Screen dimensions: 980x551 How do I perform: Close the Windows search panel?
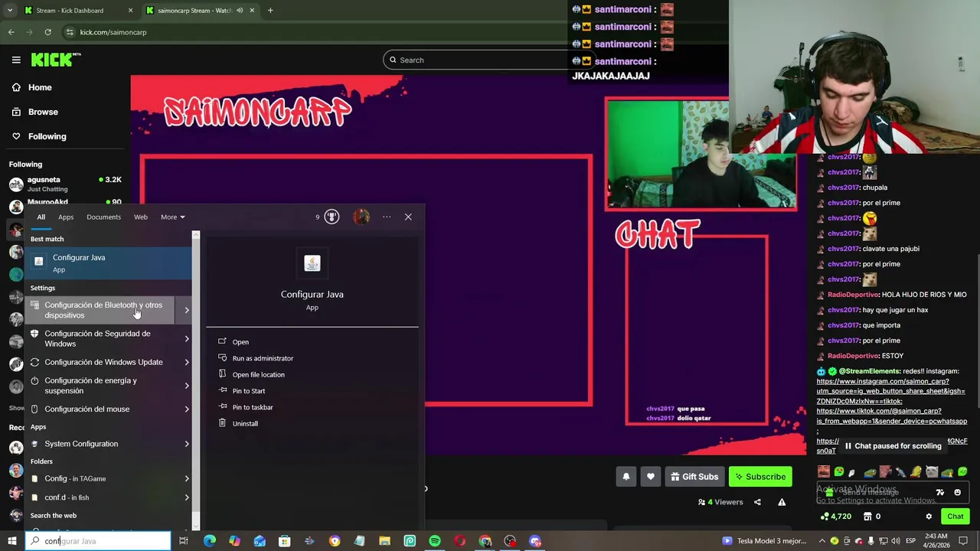pyautogui.click(x=408, y=217)
